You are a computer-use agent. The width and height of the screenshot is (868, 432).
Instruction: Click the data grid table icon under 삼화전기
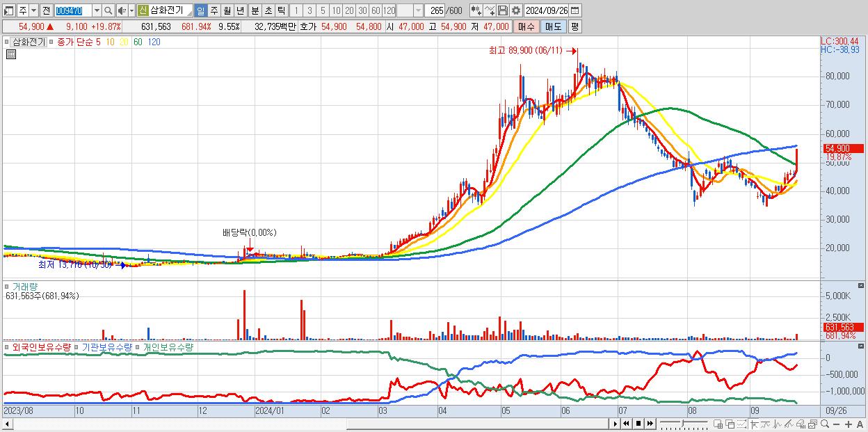tap(10, 54)
